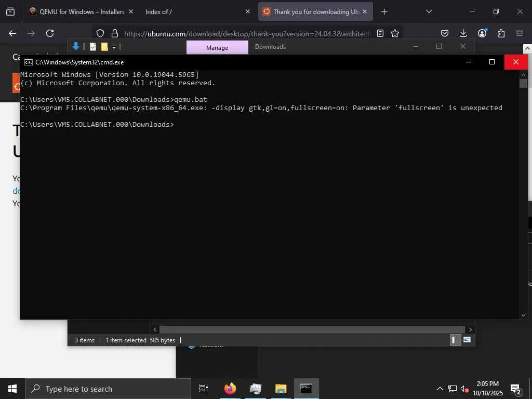
Task: Open muted volume tray icon
Action: (x=464, y=389)
